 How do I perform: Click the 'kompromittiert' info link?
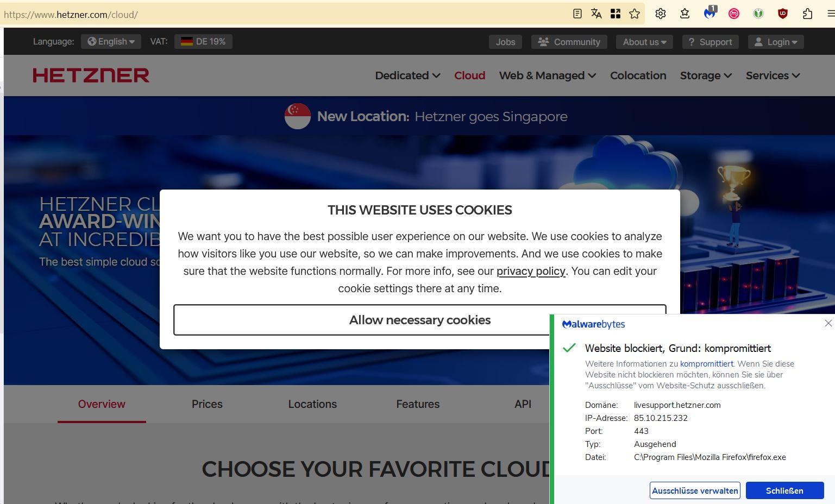coord(707,364)
